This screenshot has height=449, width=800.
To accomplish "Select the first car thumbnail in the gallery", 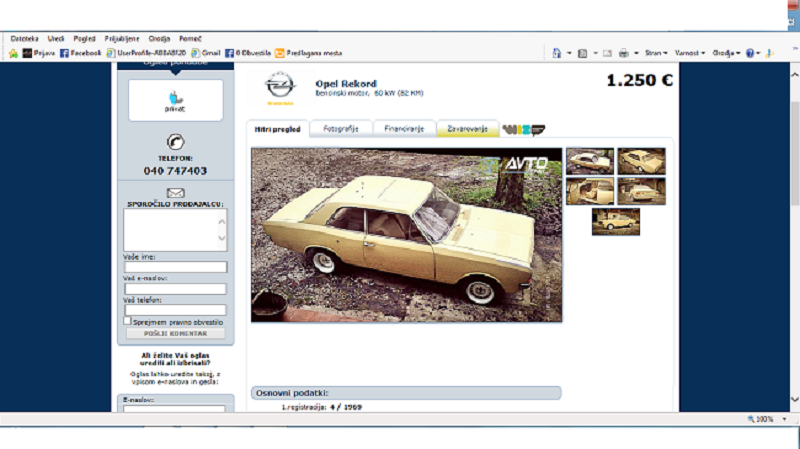I will [590, 160].
